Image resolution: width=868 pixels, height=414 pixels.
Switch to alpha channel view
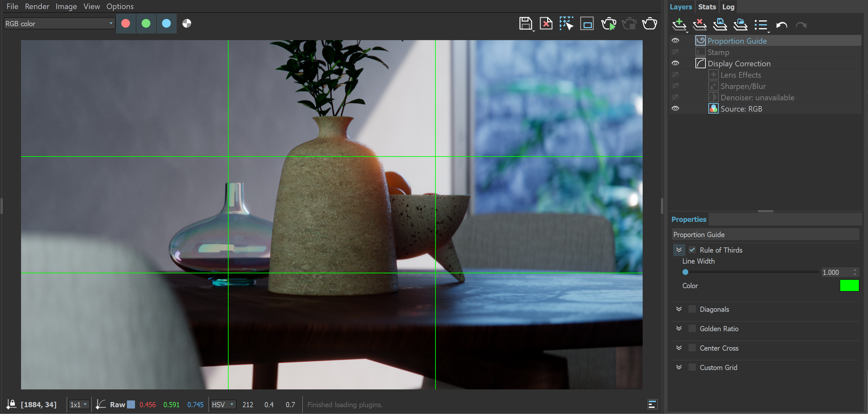coord(187,24)
